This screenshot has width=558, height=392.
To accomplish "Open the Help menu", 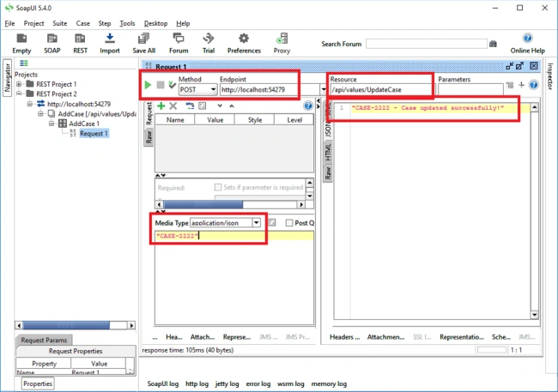I will [x=183, y=23].
